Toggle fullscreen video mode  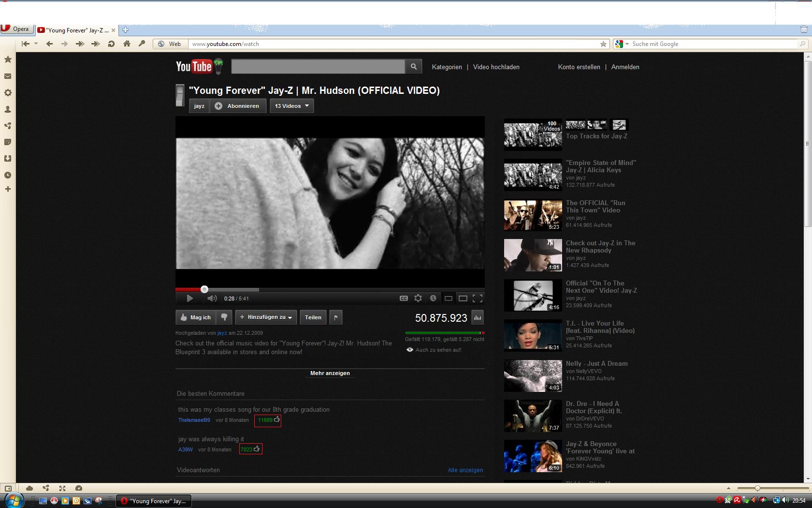click(x=478, y=299)
